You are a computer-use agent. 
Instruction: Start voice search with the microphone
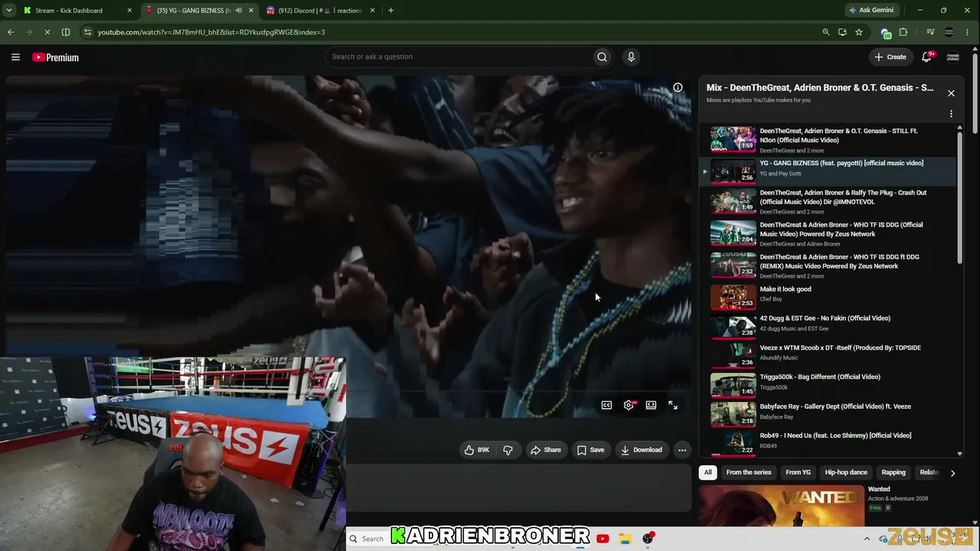pos(631,57)
